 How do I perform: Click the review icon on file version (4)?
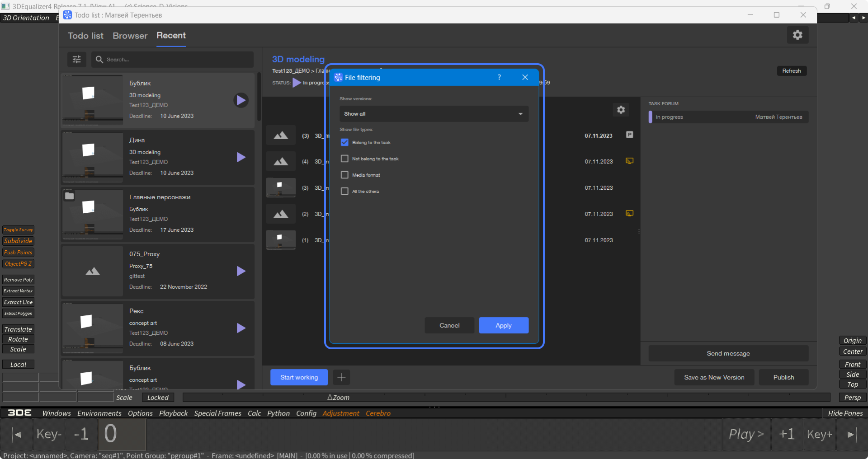tap(629, 161)
